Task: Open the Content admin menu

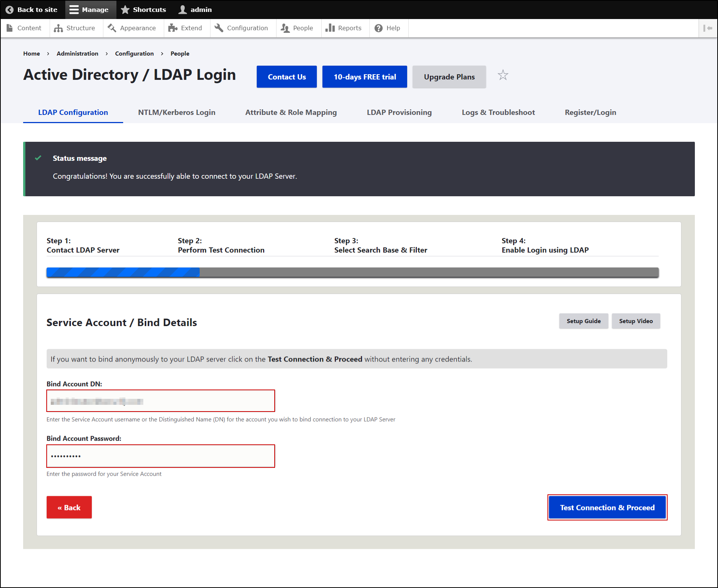Action: click(24, 28)
